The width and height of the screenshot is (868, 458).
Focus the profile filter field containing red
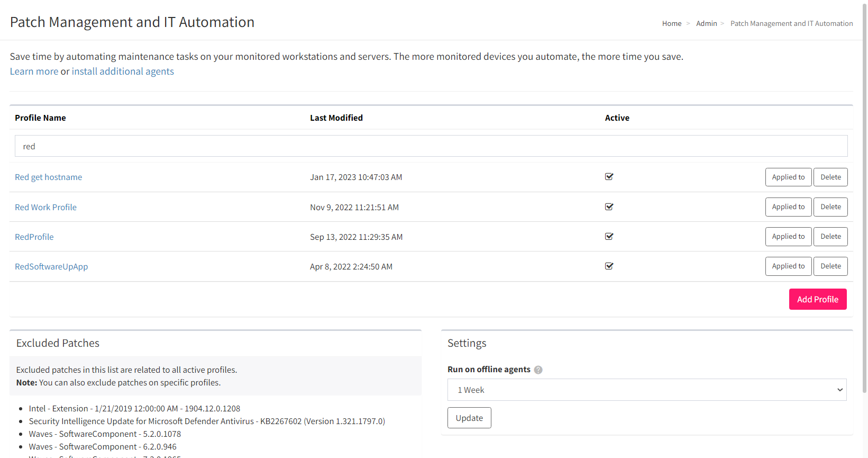[x=431, y=146]
